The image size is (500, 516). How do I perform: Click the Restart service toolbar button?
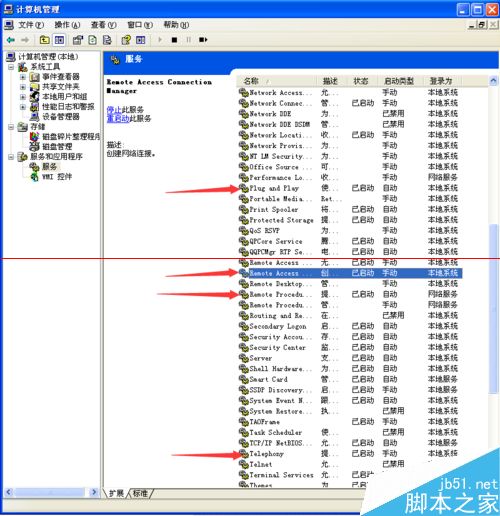(x=203, y=40)
